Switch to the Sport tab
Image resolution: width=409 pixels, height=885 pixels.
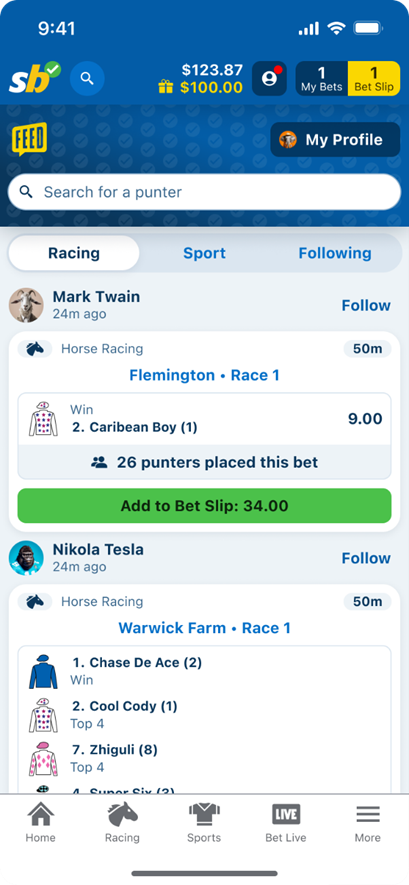point(204,253)
